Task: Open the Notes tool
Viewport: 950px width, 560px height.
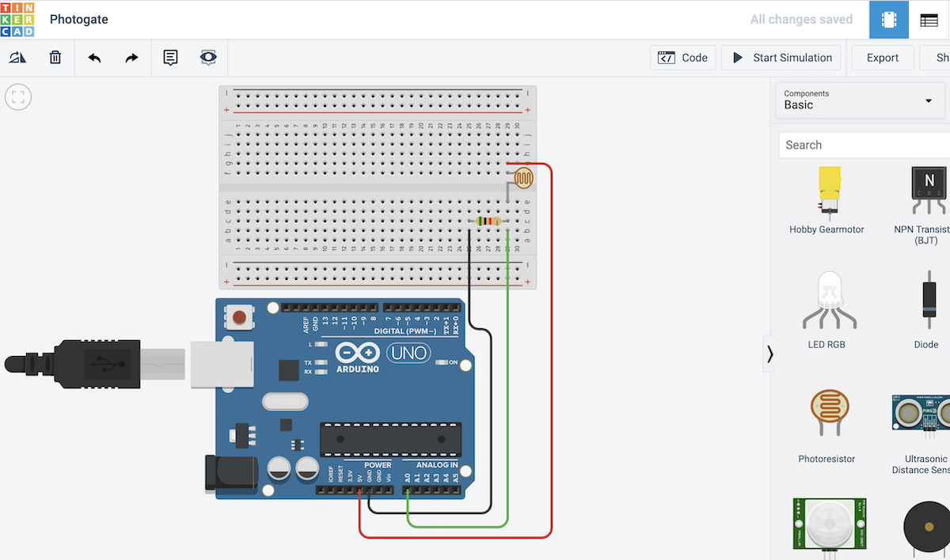Action: pyautogui.click(x=169, y=57)
